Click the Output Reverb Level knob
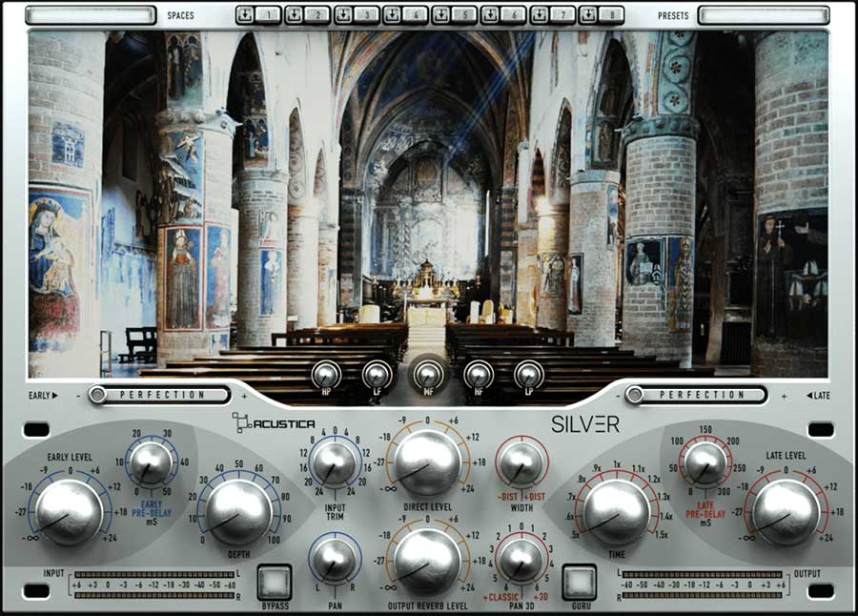 pos(427,562)
